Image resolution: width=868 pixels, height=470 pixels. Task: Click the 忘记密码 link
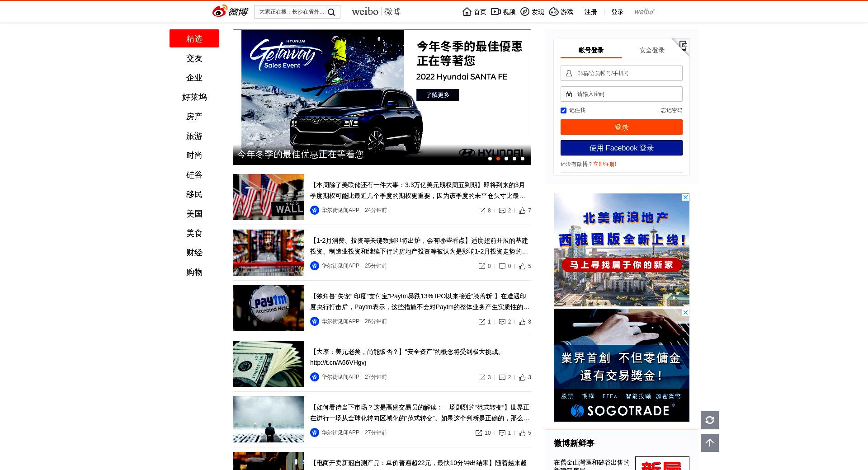click(x=671, y=110)
